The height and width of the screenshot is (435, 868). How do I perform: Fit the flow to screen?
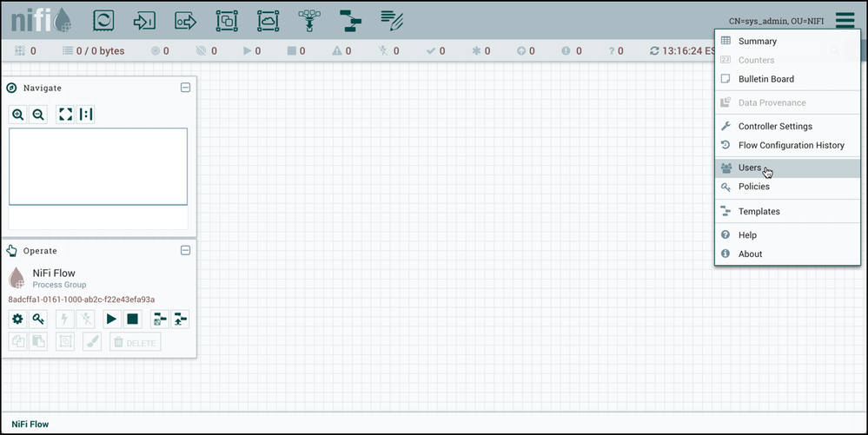[65, 115]
